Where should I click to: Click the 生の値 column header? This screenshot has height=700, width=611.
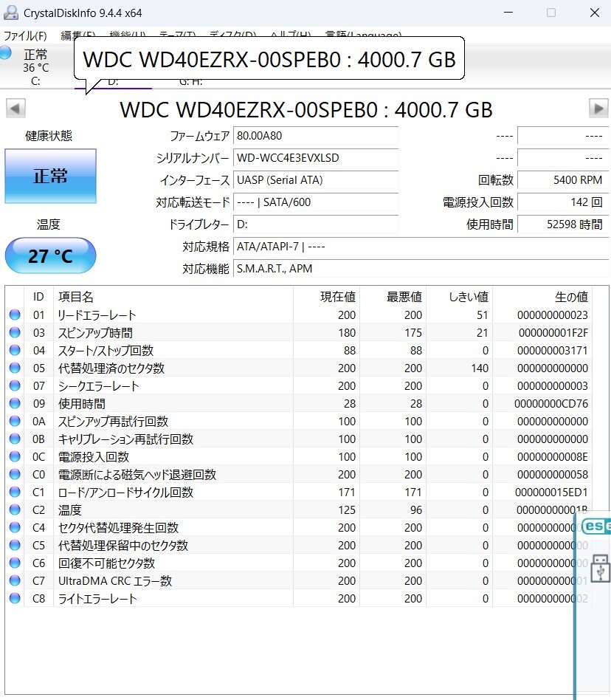point(542,297)
